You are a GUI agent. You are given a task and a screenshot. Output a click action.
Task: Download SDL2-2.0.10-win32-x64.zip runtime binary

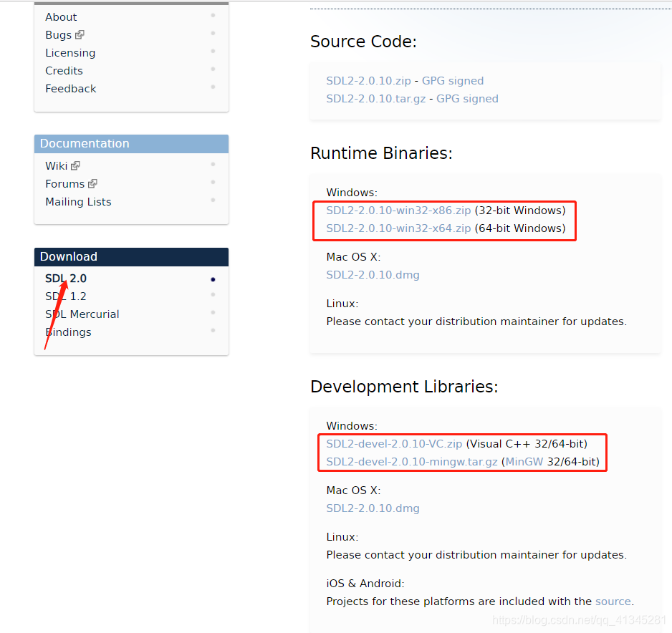tap(398, 228)
